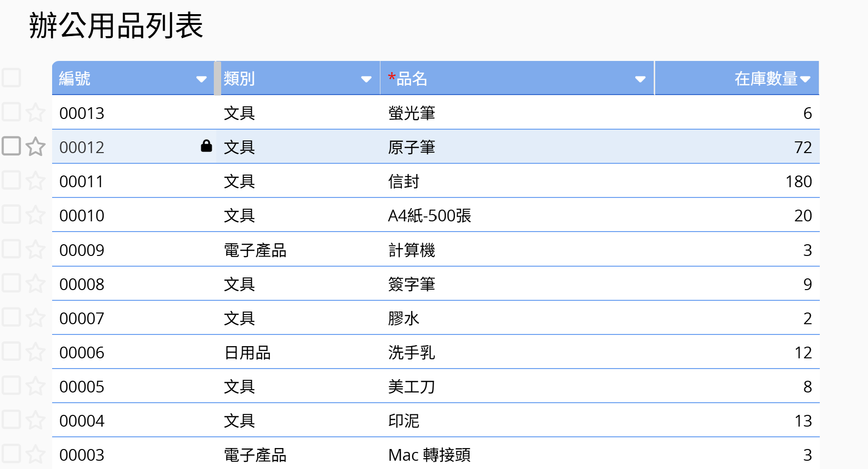Open the 類別 column dropdown arrow
The image size is (868, 469).
click(x=366, y=79)
